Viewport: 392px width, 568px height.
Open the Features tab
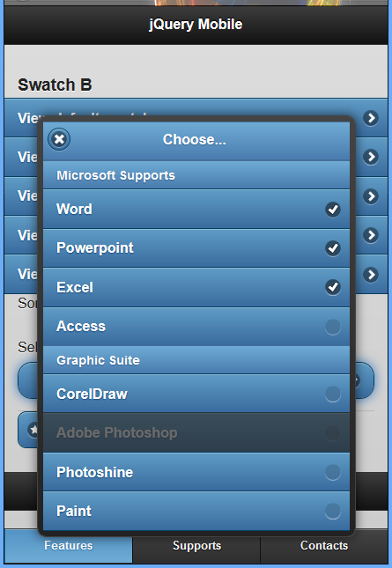point(69,545)
